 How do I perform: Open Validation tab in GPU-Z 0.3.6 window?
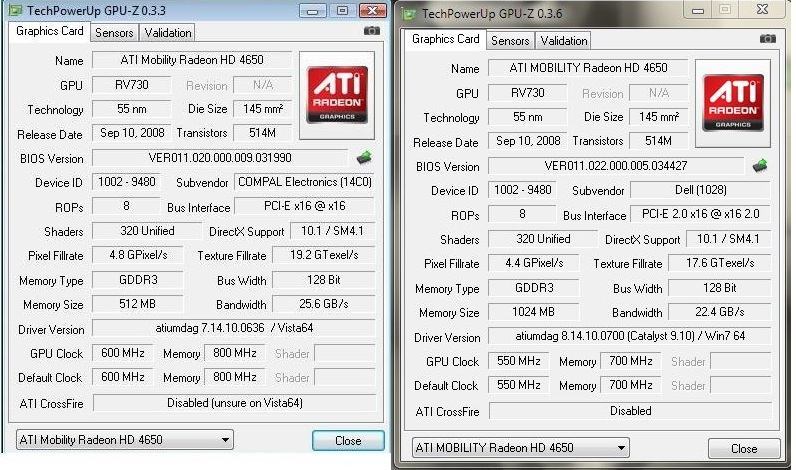[563, 41]
